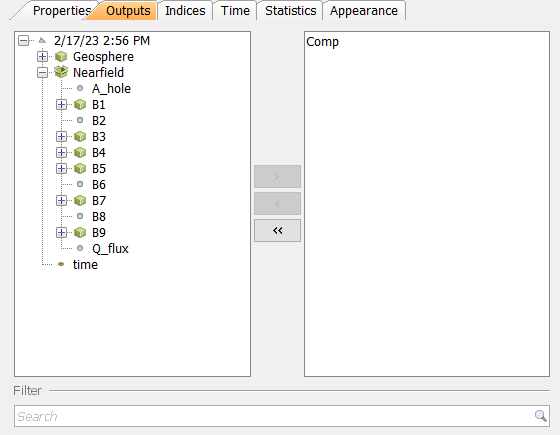
Task: Expand the B5 container node
Action: tap(61, 168)
